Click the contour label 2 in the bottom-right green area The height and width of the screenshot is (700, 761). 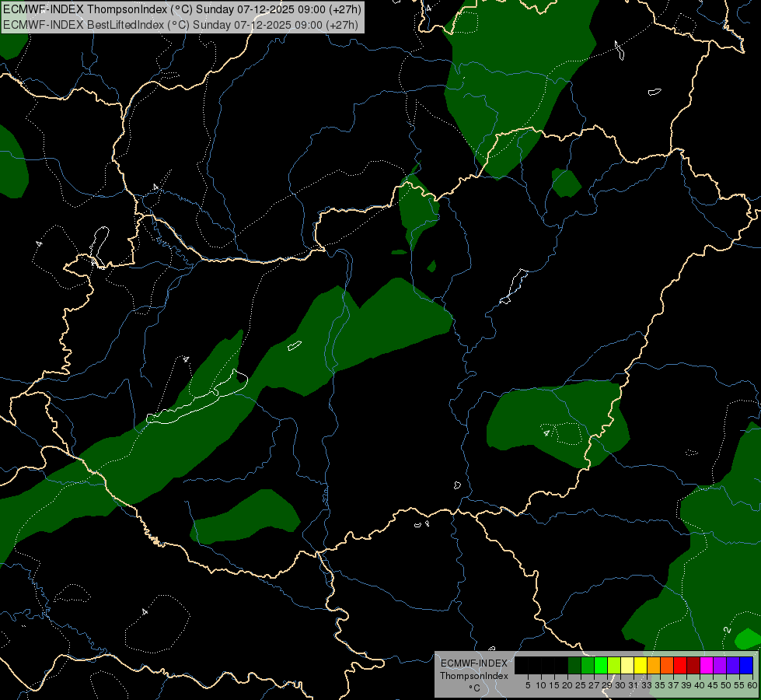click(727, 630)
